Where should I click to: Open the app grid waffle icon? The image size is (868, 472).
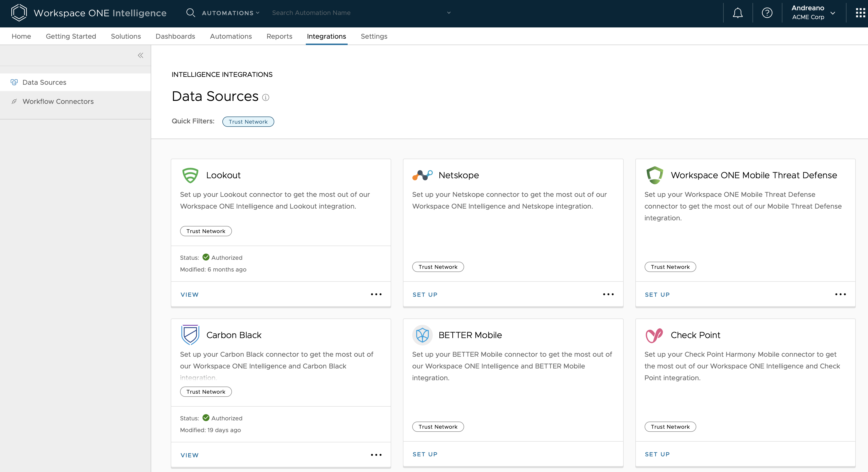point(860,12)
